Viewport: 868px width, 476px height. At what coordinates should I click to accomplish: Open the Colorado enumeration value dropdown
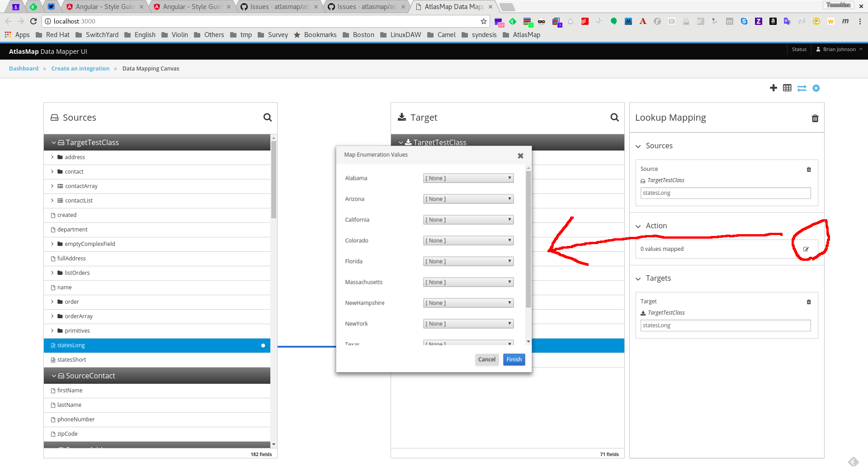(468, 240)
